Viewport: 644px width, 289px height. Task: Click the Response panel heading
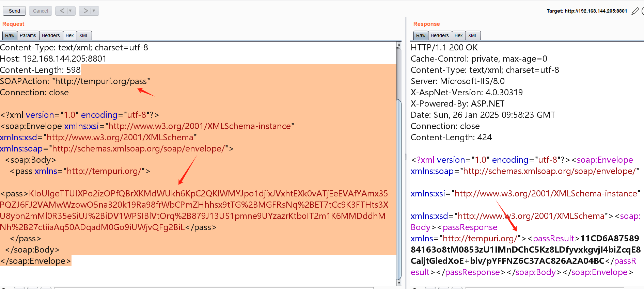coord(426,24)
